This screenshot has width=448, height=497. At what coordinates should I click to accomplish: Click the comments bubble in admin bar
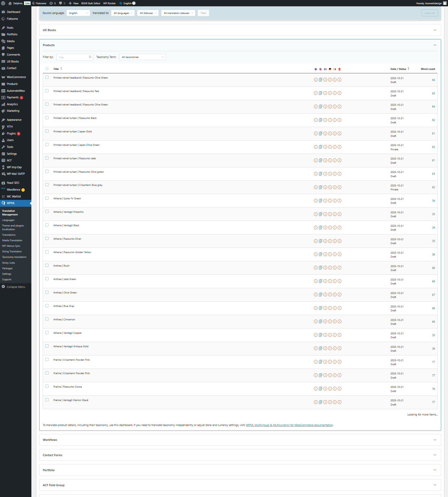coord(62,3)
